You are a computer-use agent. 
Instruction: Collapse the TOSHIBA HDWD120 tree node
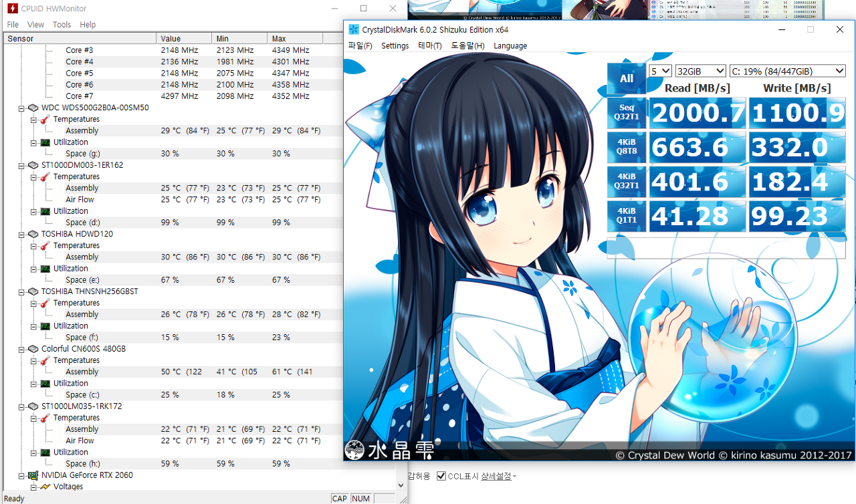click(21, 234)
